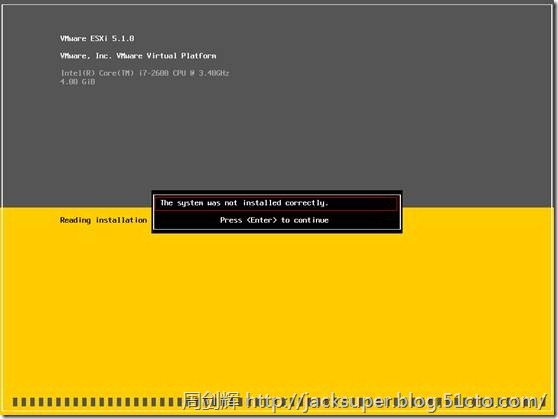Click the 'Reading installation' status text

(x=103, y=220)
